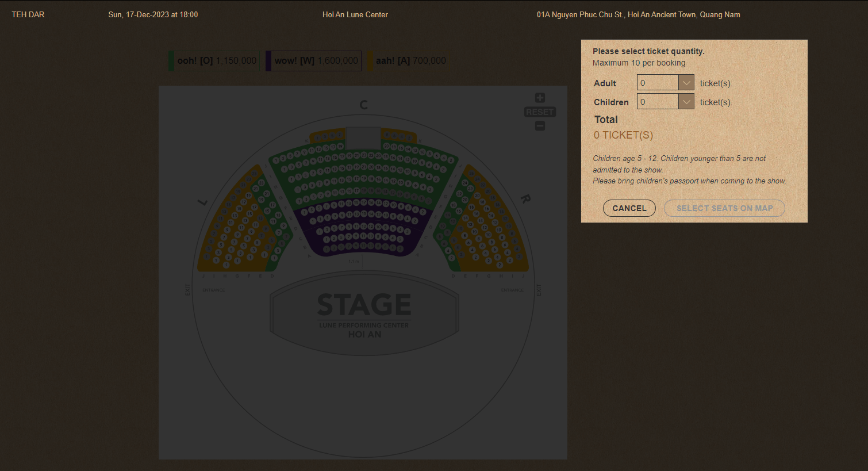Click the children's passport notice text
The image size is (868, 471).
[689, 181]
